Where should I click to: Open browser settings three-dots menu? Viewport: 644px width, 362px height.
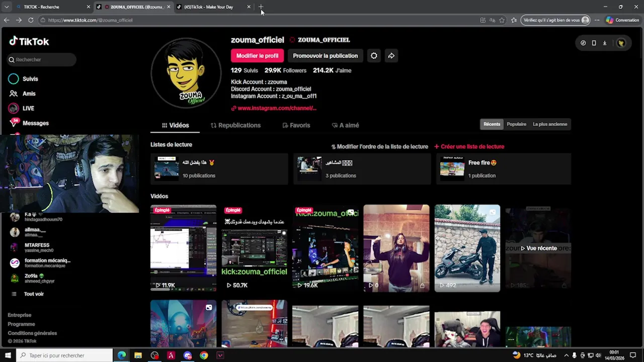click(597, 20)
